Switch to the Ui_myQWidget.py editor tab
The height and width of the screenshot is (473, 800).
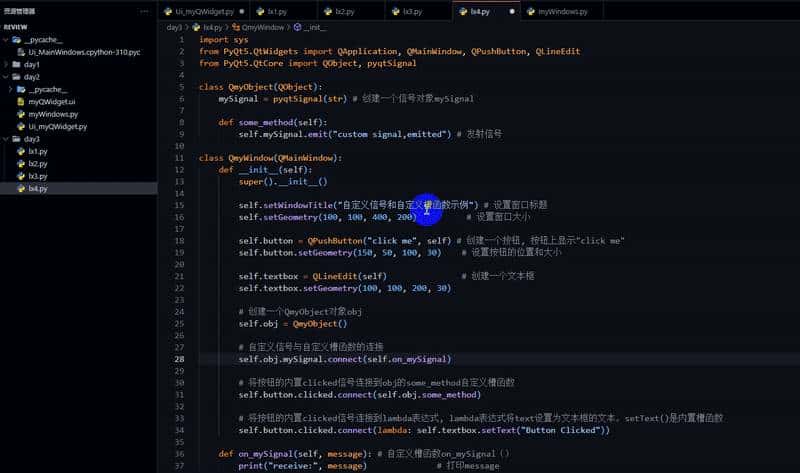pyautogui.click(x=204, y=11)
